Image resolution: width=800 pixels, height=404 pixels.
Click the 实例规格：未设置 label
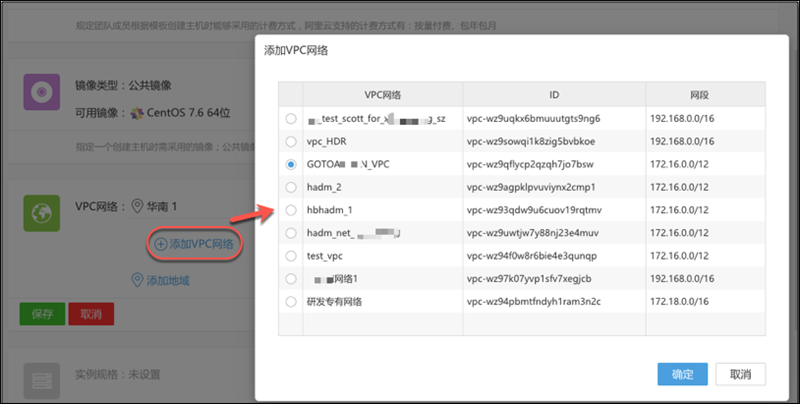[118, 374]
